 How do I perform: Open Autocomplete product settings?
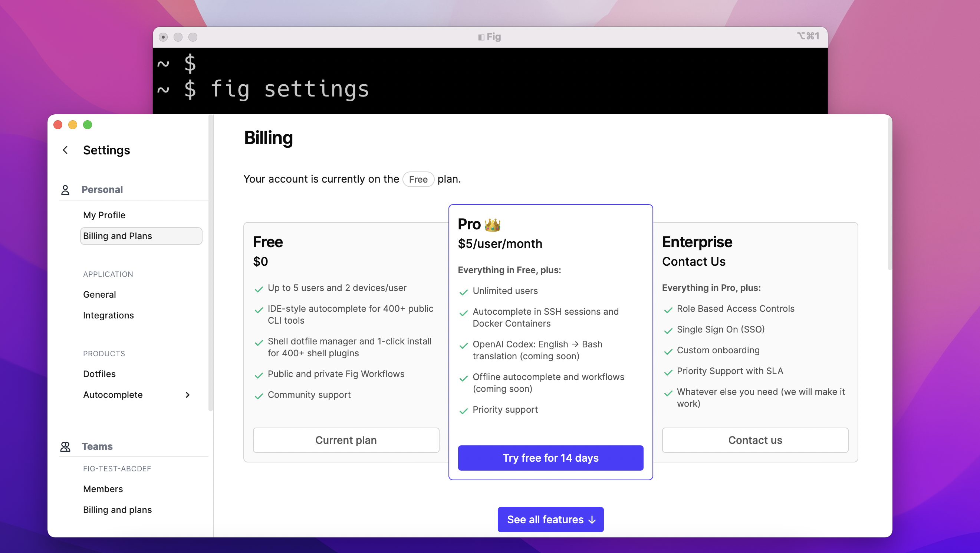click(113, 395)
